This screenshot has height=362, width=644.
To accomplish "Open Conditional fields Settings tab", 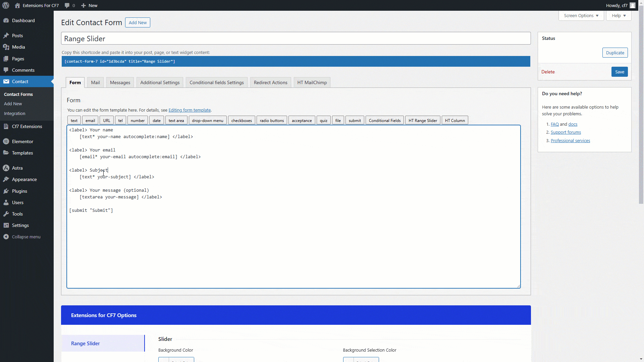I will pos(216,82).
